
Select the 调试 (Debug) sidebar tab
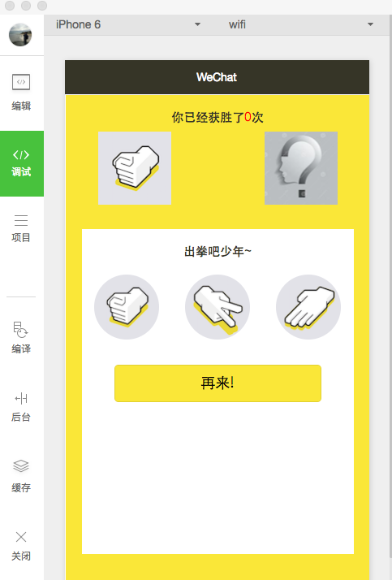click(21, 163)
